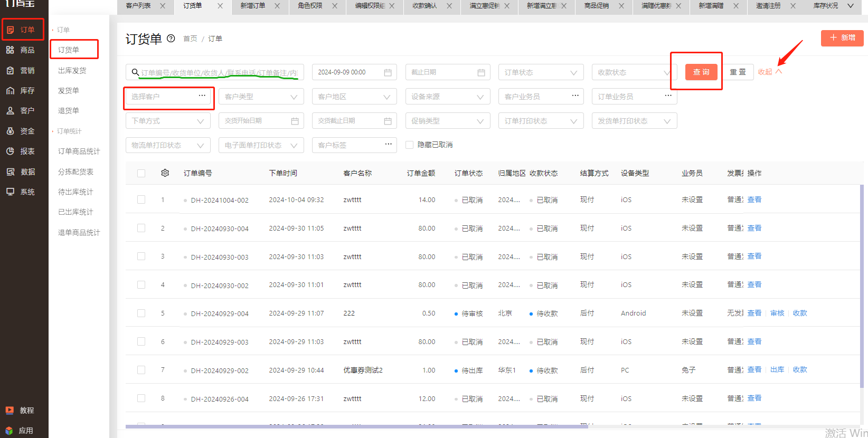Open the 商品 module in the sidebar

click(x=21, y=50)
